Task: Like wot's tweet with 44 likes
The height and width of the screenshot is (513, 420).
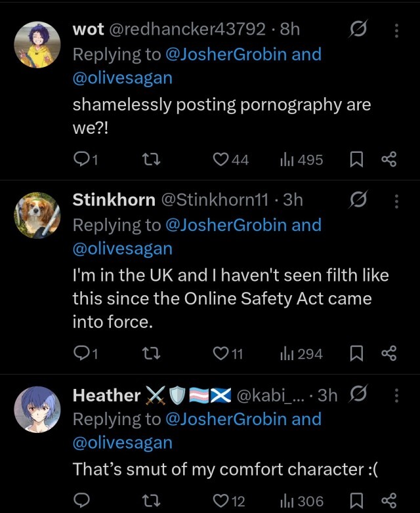Action: click(220, 159)
